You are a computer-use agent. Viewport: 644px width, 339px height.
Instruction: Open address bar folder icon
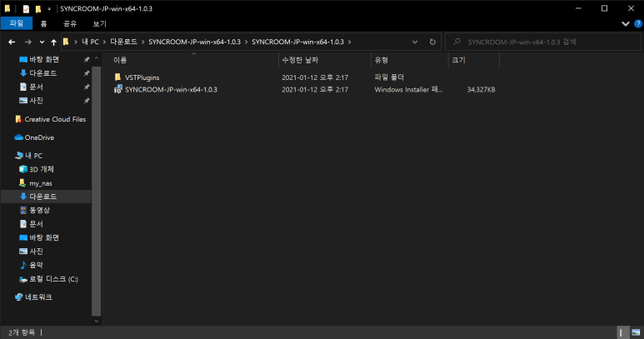coord(66,42)
